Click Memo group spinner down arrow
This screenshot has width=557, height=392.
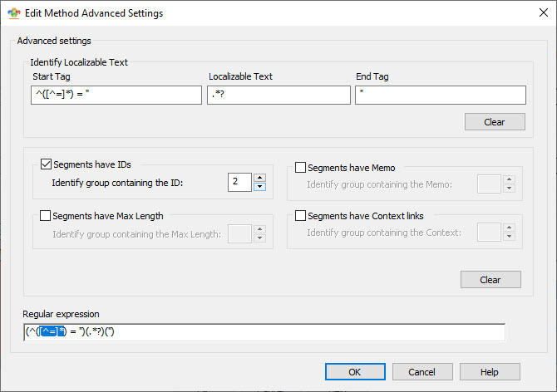509,189
